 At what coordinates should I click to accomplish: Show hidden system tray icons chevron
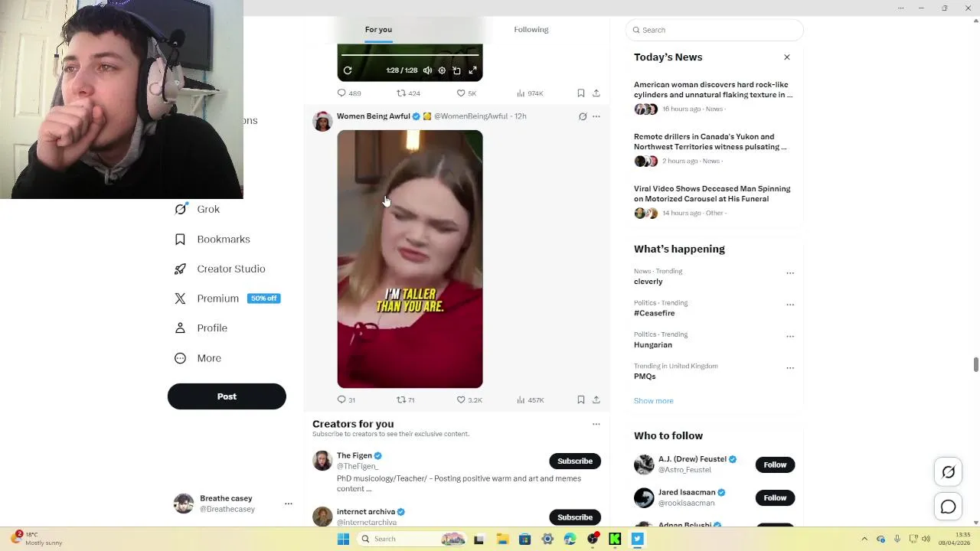point(864,539)
